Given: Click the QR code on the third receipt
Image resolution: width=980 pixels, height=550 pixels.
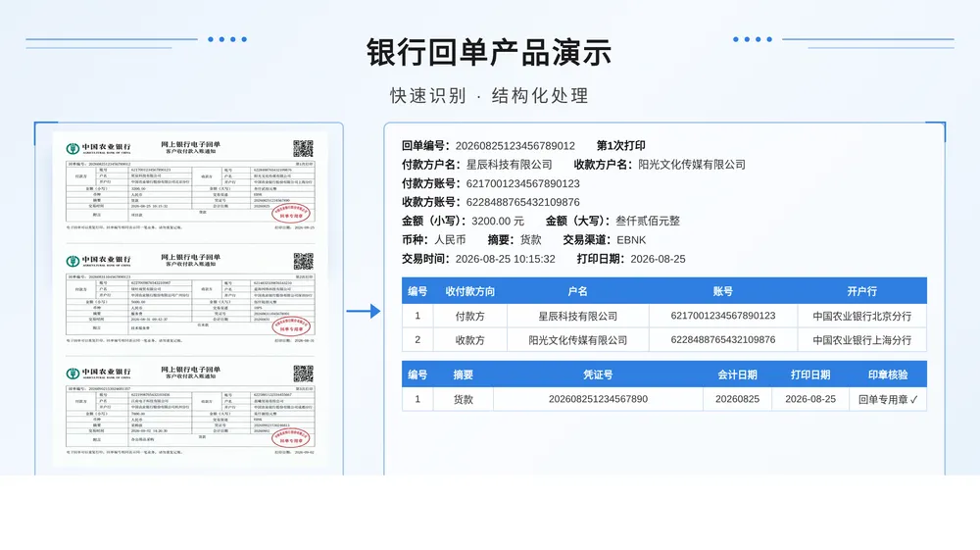Looking at the screenshot, I should [303, 374].
